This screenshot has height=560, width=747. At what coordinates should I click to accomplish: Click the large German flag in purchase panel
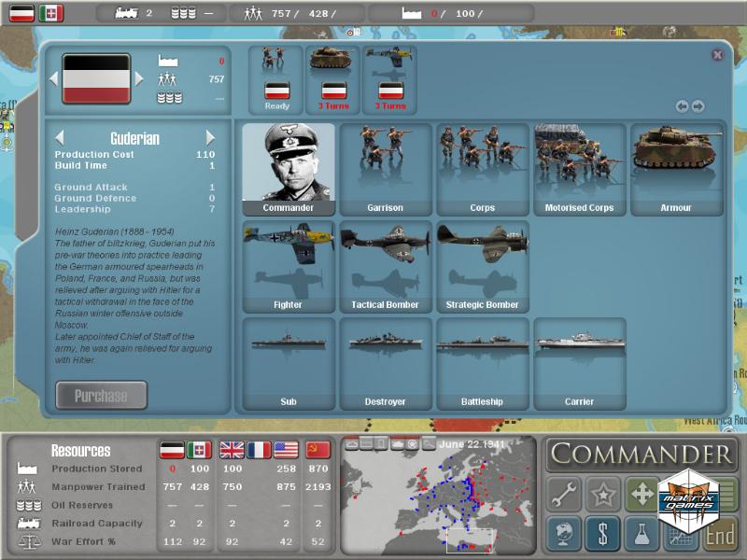pyautogui.click(x=96, y=79)
